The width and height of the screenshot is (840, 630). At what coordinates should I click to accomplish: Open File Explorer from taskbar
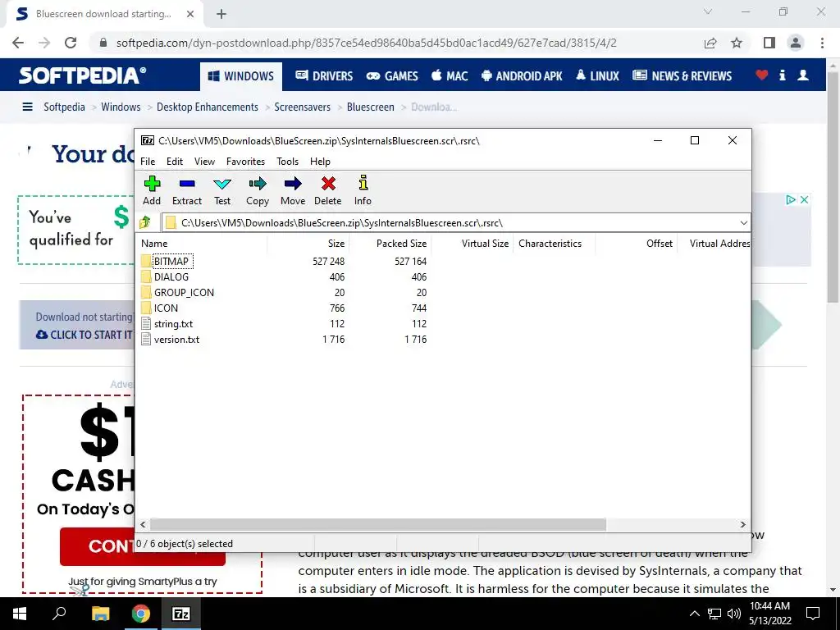pyautogui.click(x=100, y=614)
